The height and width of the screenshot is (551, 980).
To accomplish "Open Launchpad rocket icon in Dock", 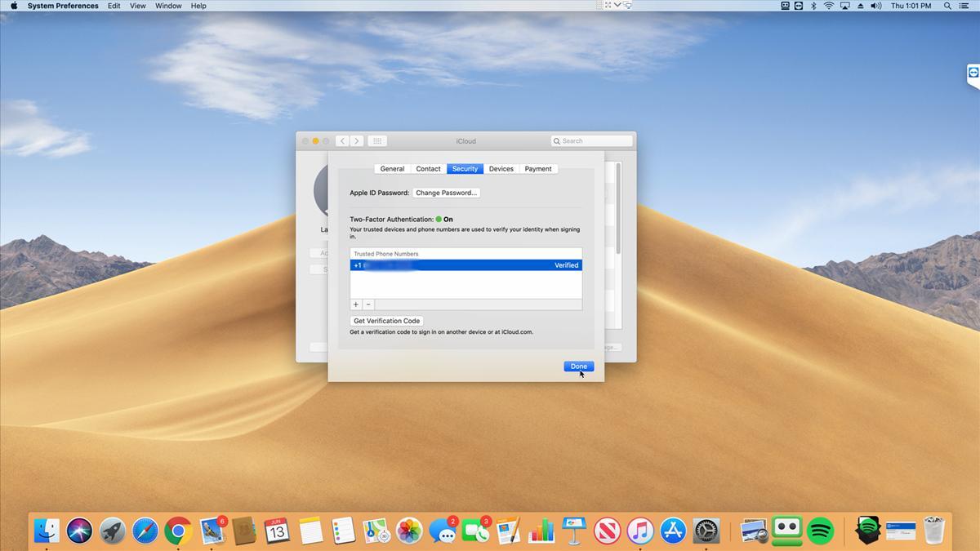I will (113, 531).
